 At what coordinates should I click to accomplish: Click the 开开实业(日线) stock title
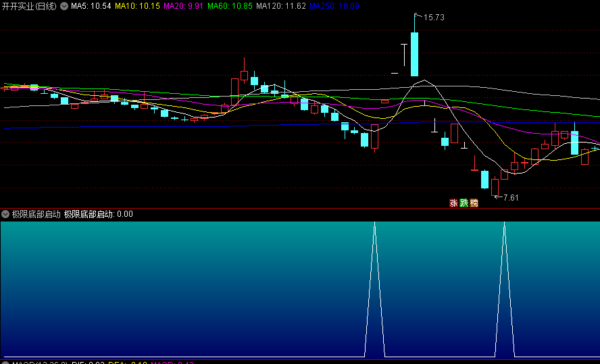pos(29,6)
